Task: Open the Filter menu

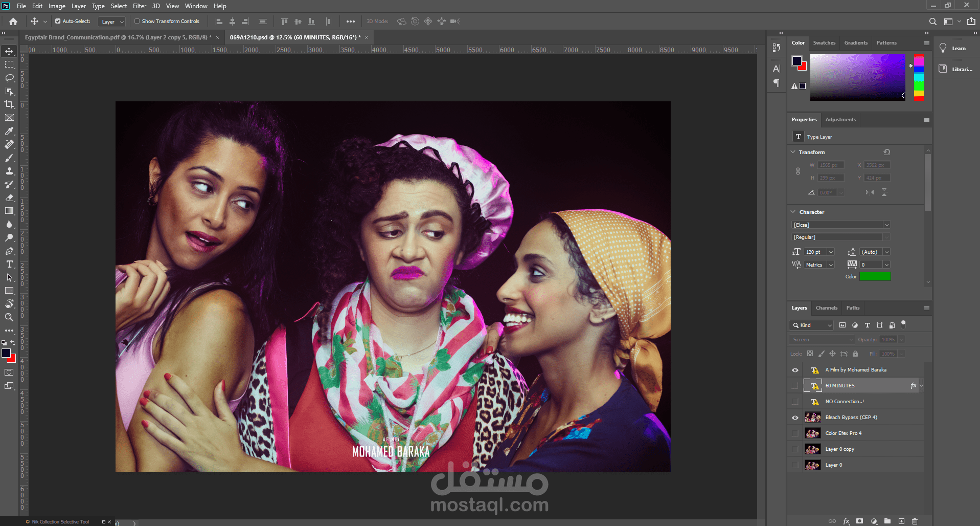Action: pyautogui.click(x=140, y=6)
